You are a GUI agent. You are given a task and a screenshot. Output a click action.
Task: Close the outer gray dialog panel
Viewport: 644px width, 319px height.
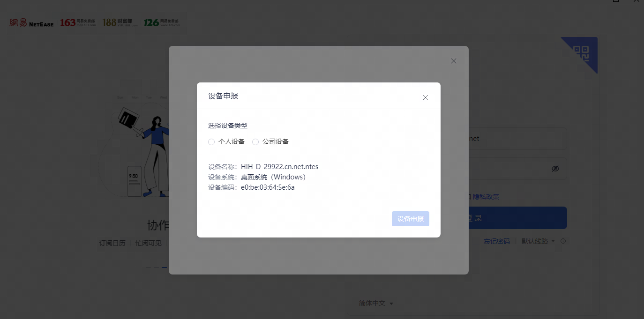[453, 61]
